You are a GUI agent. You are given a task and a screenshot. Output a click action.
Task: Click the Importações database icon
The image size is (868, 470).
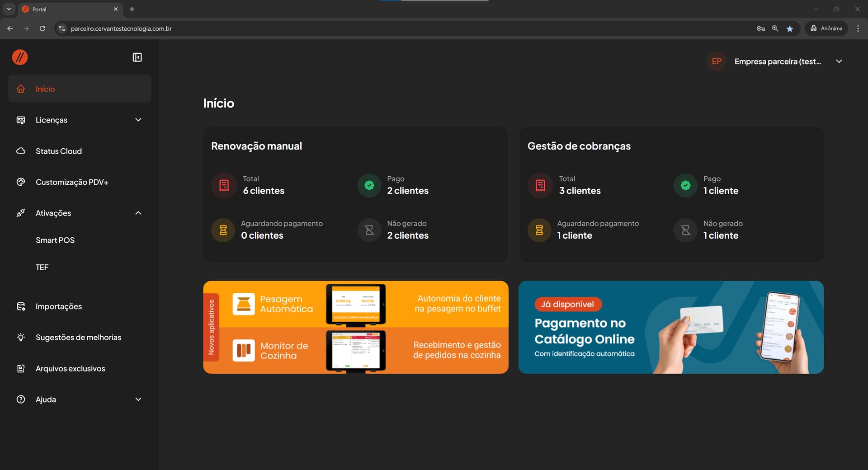coord(21,306)
